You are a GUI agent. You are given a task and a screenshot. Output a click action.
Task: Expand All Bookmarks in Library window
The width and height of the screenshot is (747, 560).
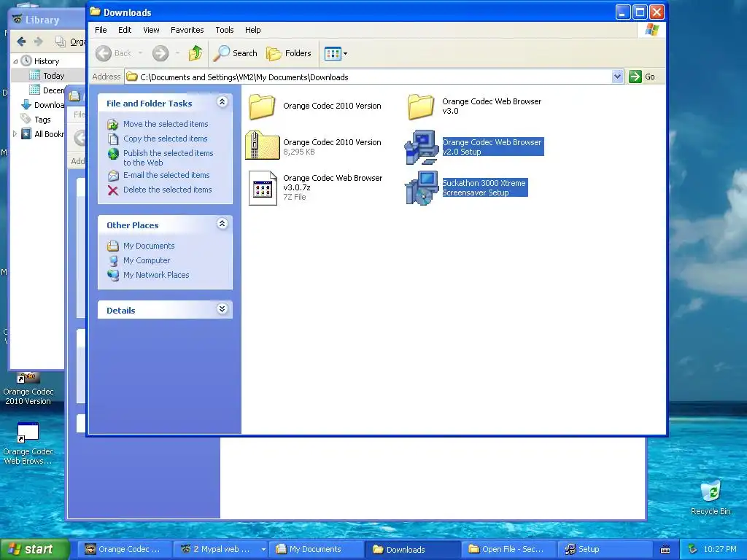pyautogui.click(x=15, y=134)
